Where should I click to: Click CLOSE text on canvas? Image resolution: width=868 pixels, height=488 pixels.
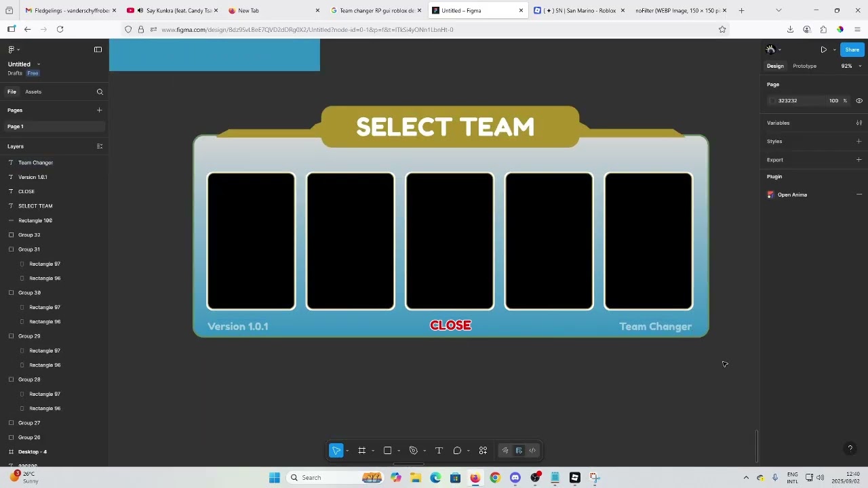pos(450,326)
